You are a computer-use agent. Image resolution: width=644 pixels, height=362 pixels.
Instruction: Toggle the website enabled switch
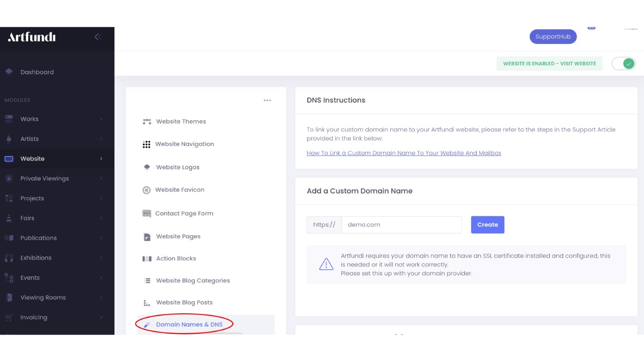coord(623,64)
